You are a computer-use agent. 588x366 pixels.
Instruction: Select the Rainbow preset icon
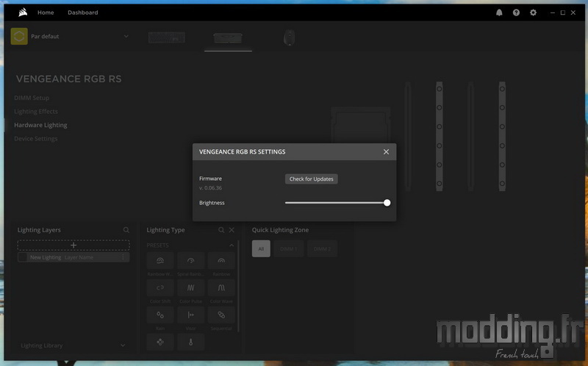point(221,261)
